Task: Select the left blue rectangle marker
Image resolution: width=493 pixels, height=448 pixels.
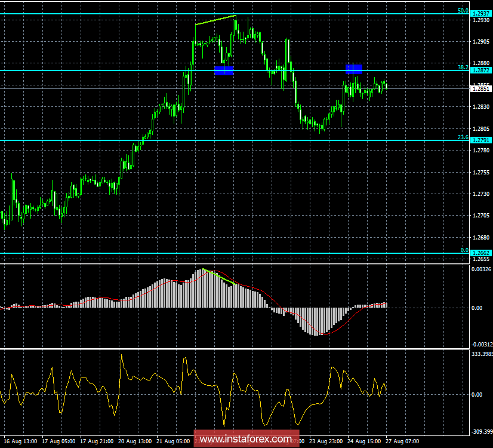Action: (x=223, y=69)
